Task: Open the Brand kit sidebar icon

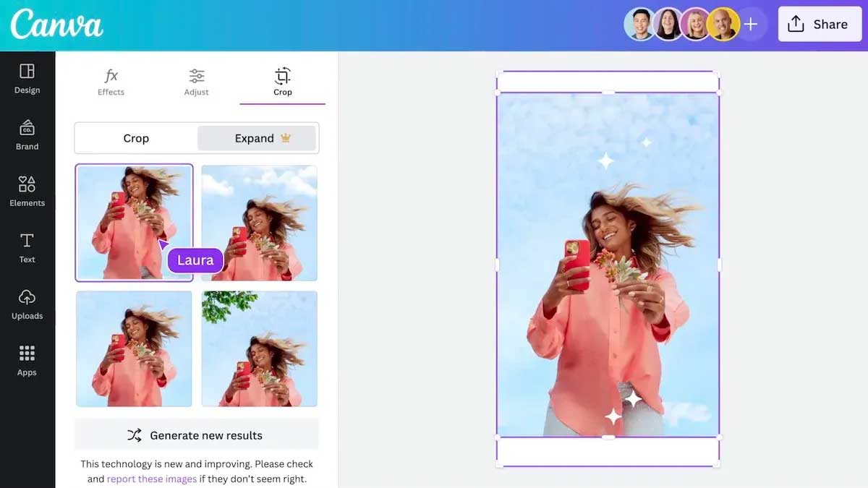Action: (x=27, y=135)
